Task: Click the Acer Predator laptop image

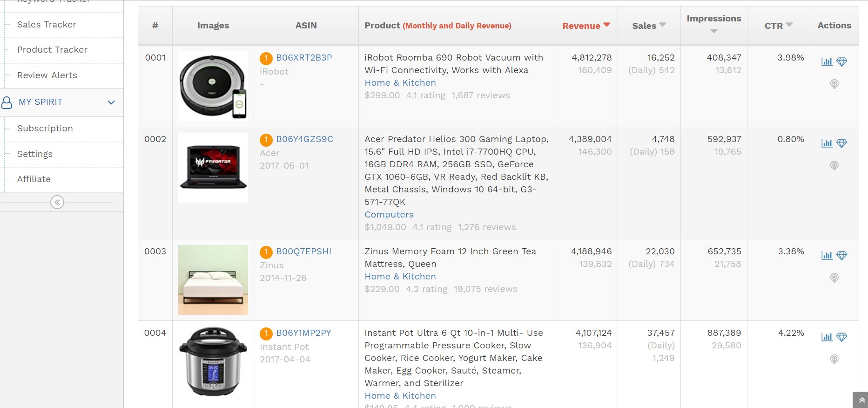Action: click(213, 168)
